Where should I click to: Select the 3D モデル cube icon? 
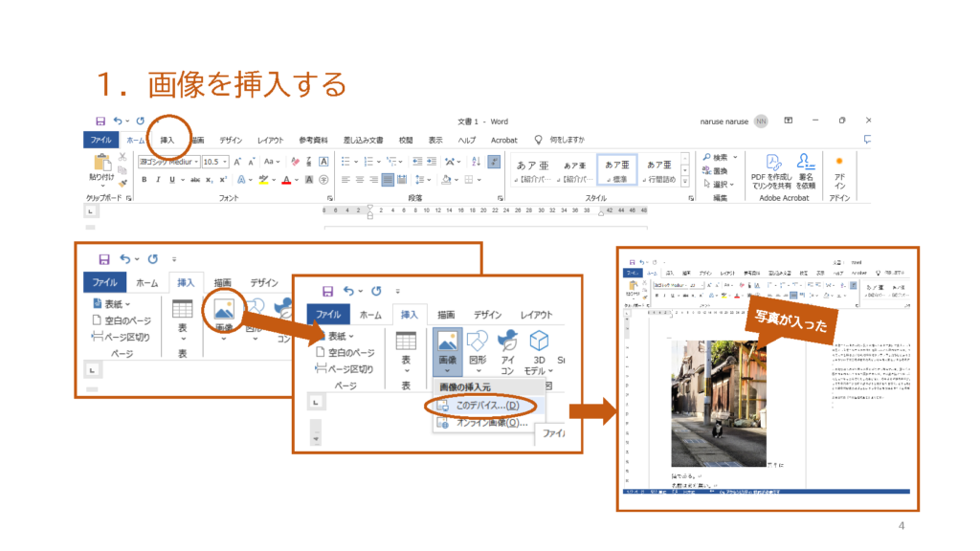[x=539, y=341]
